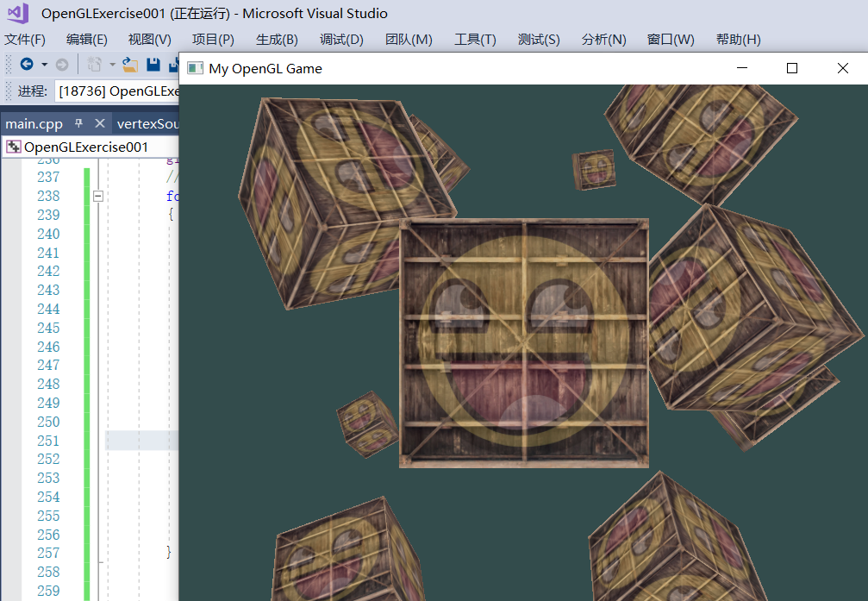
Task: Switch to the main.cpp tab
Action: coord(34,123)
